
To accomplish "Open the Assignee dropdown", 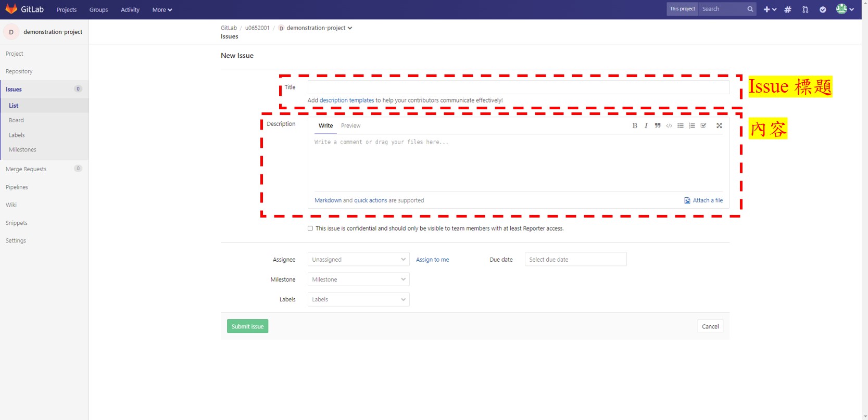I will [358, 259].
